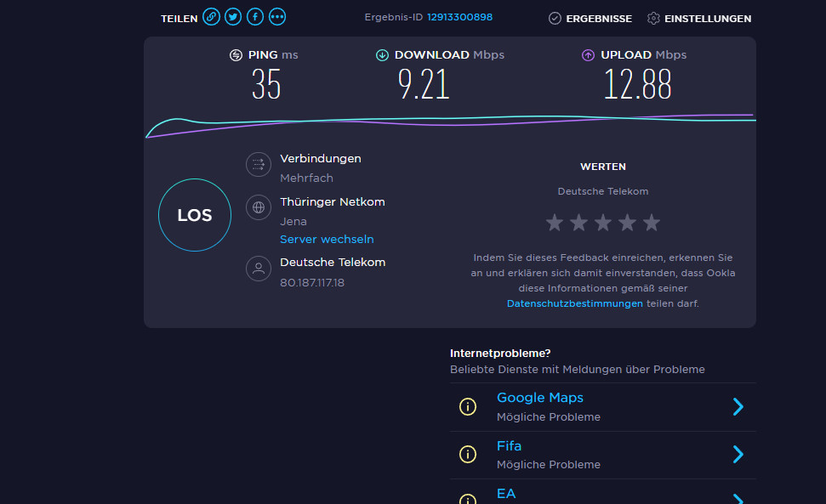Share the result on Facebook

pos(255,17)
